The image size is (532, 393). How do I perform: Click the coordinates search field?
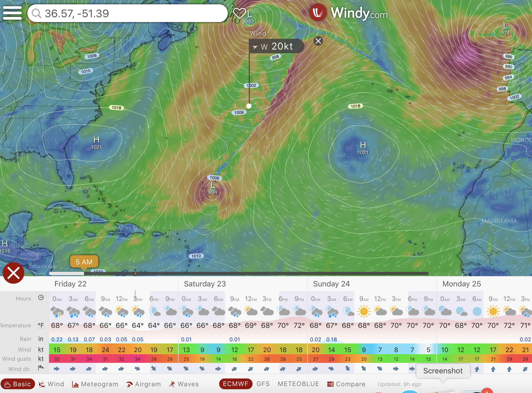pyautogui.click(x=128, y=13)
